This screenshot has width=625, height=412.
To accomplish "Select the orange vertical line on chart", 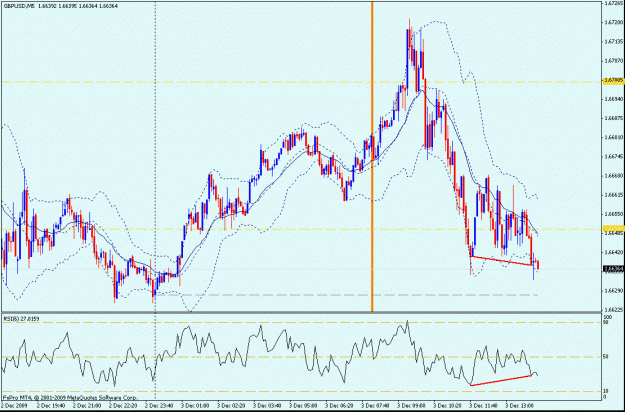I will [x=372, y=156].
